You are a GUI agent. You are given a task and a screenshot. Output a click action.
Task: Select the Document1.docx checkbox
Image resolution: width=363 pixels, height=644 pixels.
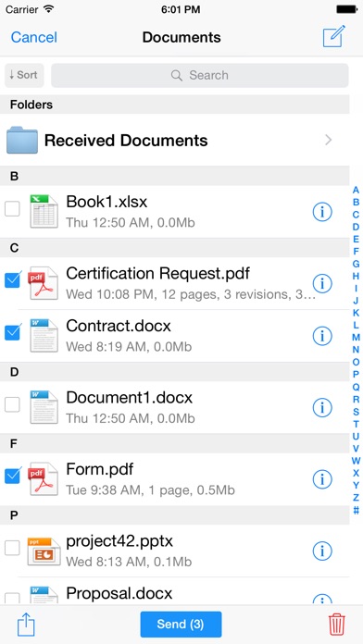pyautogui.click(x=12, y=404)
